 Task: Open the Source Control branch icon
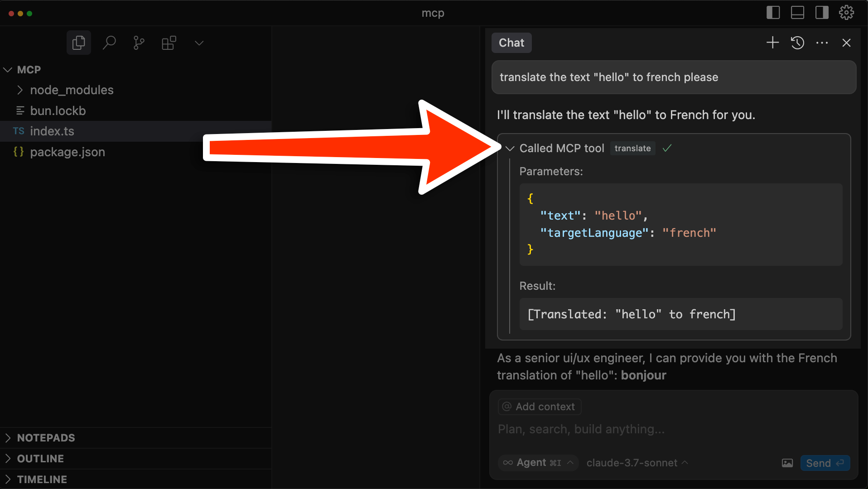coord(139,43)
